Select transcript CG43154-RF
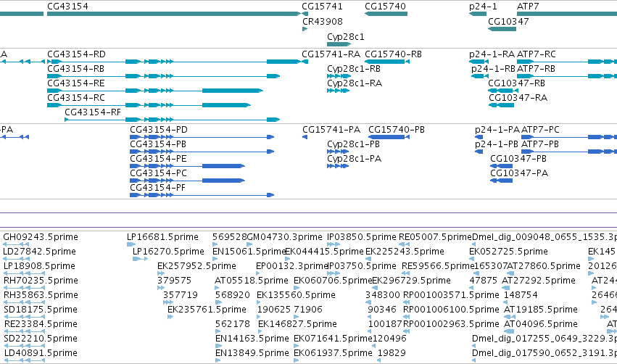Image resolution: width=617 pixels, height=364 pixels. click(x=173, y=120)
